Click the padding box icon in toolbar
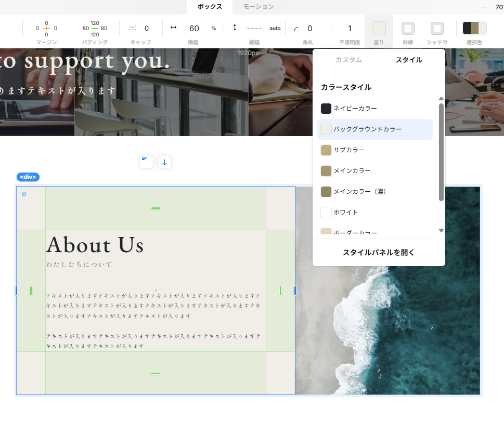The image size is (504, 422). pyautogui.click(x=95, y=28)
